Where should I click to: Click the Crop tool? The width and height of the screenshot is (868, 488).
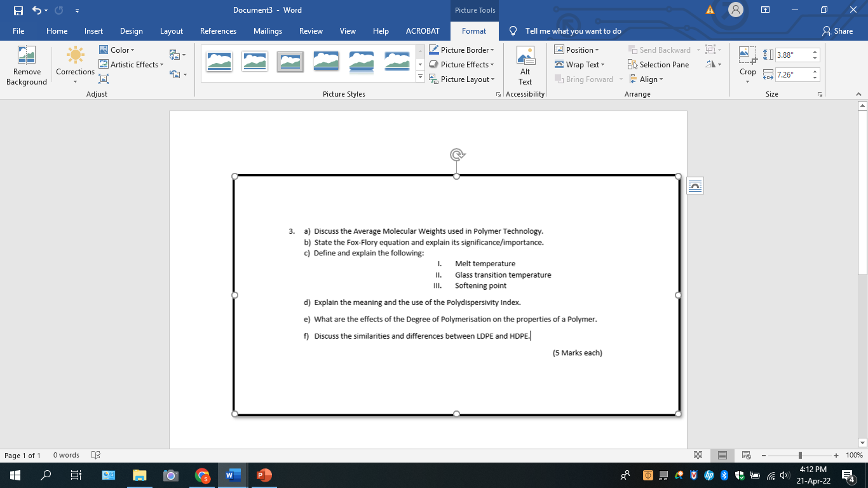coord(747,64)
